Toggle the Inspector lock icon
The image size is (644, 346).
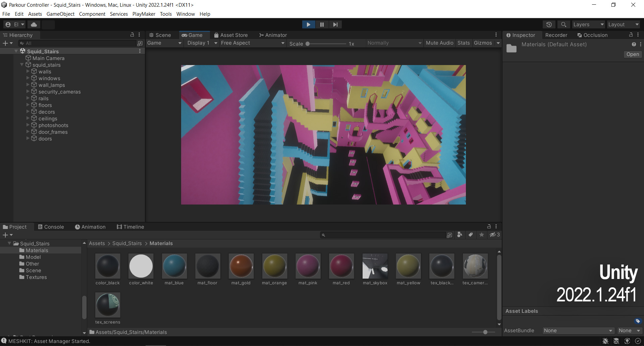pos(631,35)
